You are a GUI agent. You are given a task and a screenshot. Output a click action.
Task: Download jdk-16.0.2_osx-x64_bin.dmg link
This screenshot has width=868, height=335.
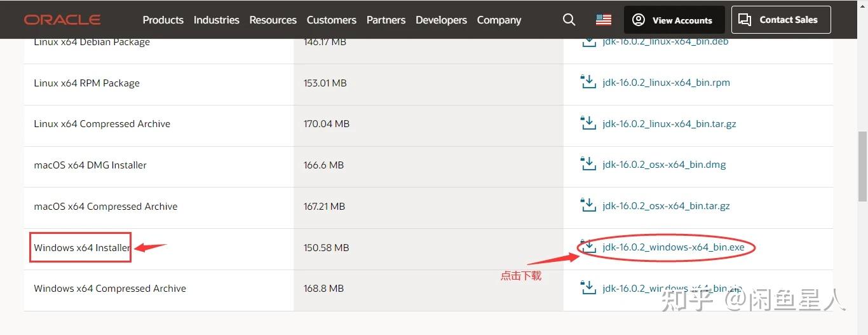click(x=664, y=165)
